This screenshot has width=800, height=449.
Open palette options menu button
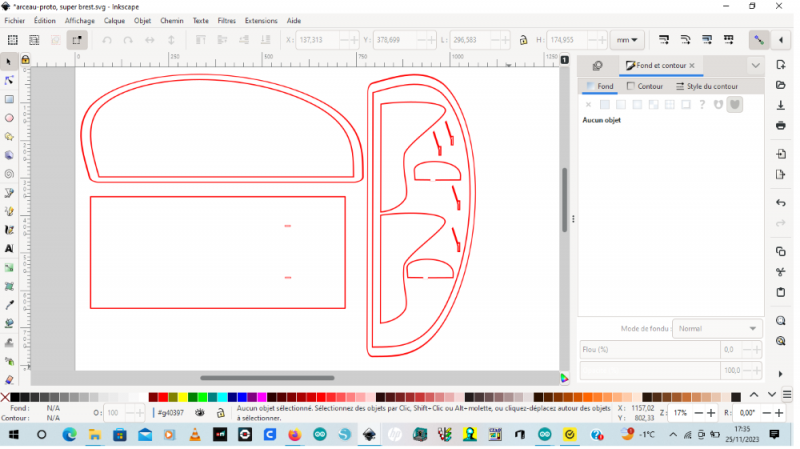point(787,394)
